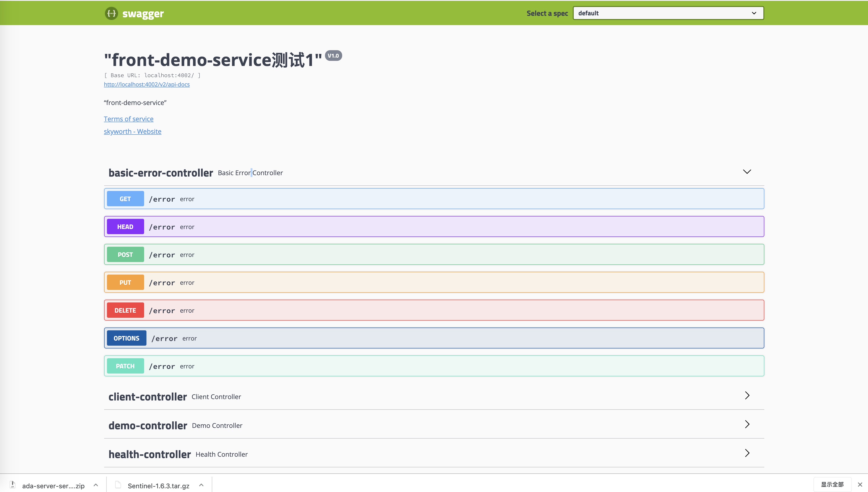Click the GET /error method icon
The height and width of the screenshot is (492, 868).
[125, 198]
